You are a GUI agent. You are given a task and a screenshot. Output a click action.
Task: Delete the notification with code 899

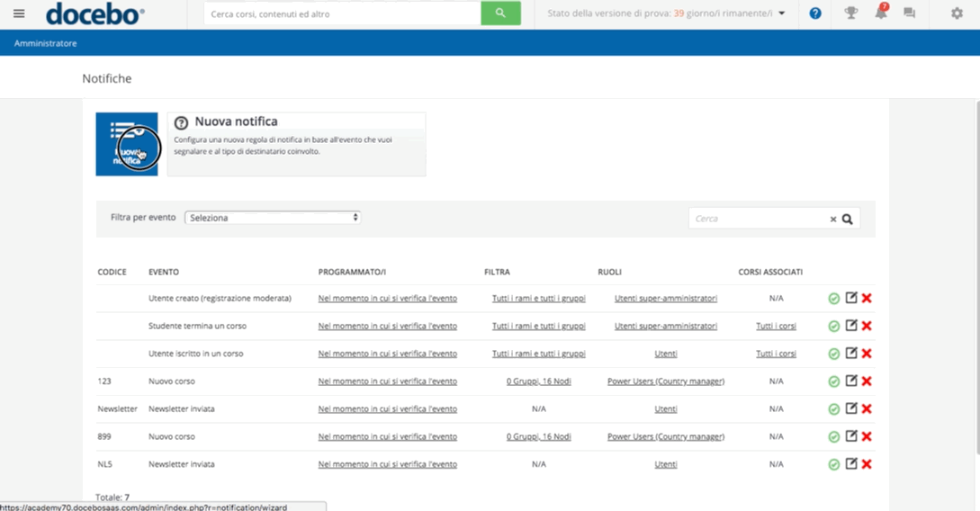coord(867,436)
